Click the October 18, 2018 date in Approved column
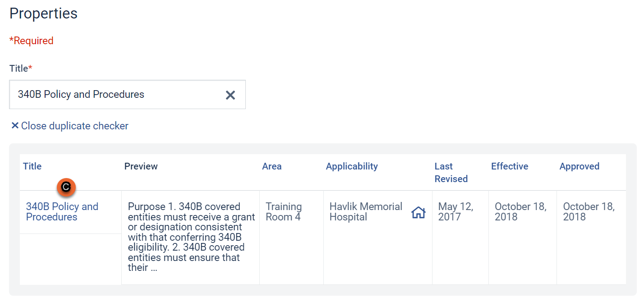 [589, 211]
